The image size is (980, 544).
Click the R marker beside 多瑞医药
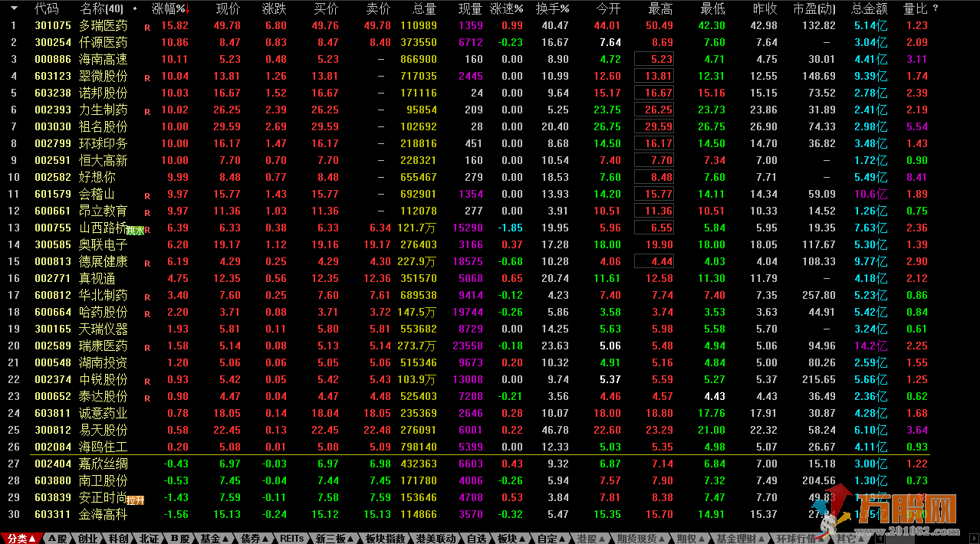(147, 27)
